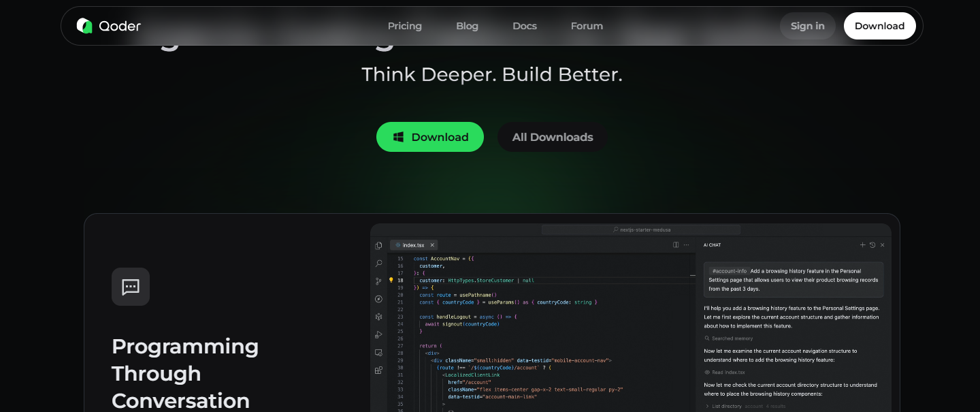Open the Search icon in the editor activity bar
Viewport: 980px width, 412px height.
pyautogui.click(x=378, y=263)
